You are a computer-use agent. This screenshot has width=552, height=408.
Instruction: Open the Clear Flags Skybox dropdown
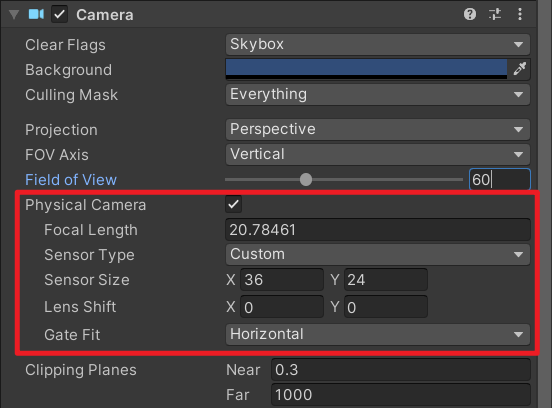(x=378, y=44)
